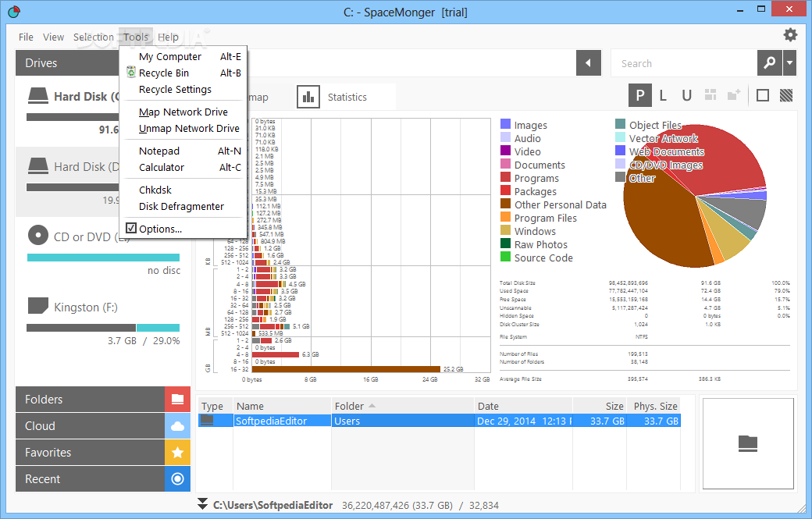
Task: Click the new folder plus icon
Action: pyautogui.click(x=734, y=94)
